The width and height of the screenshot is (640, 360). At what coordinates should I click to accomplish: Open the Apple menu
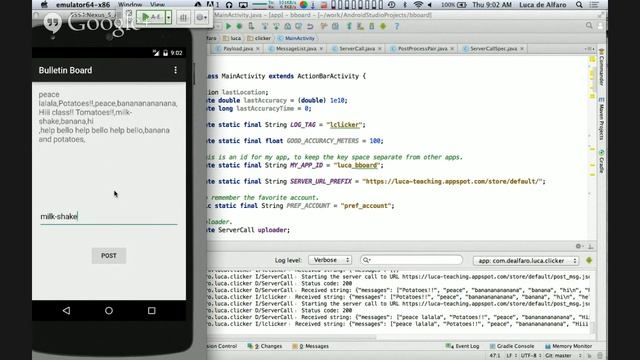click(44, 5)
